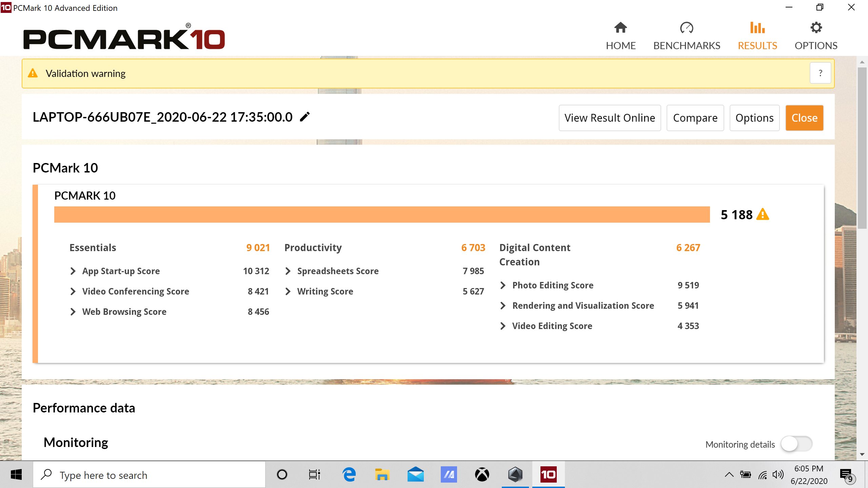Viewport: 868px width, 488px height.
Task: Open the HOME tab
Action: pyautogui.click(x=620, y=36)
